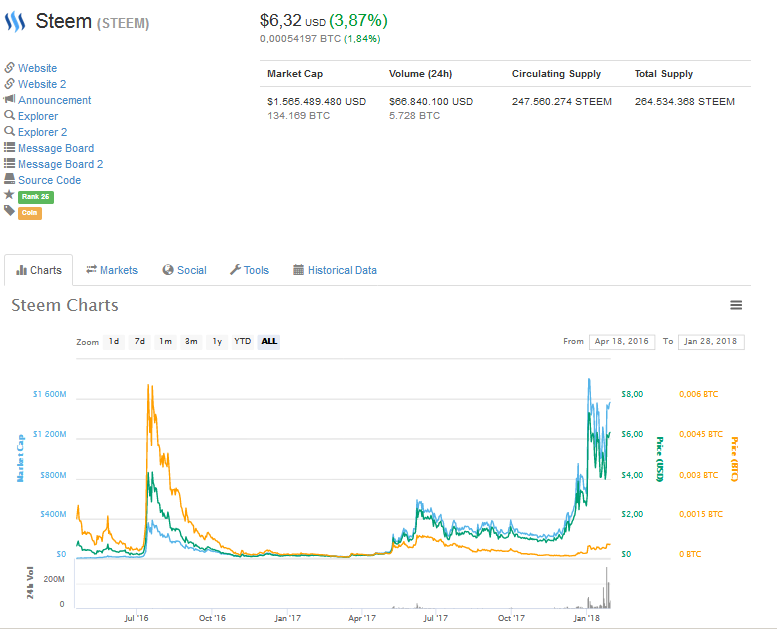777x629 pixels.
Task: Click the Price (BTC) axis label
Action: pyautogui.click(x=734, y=459)
